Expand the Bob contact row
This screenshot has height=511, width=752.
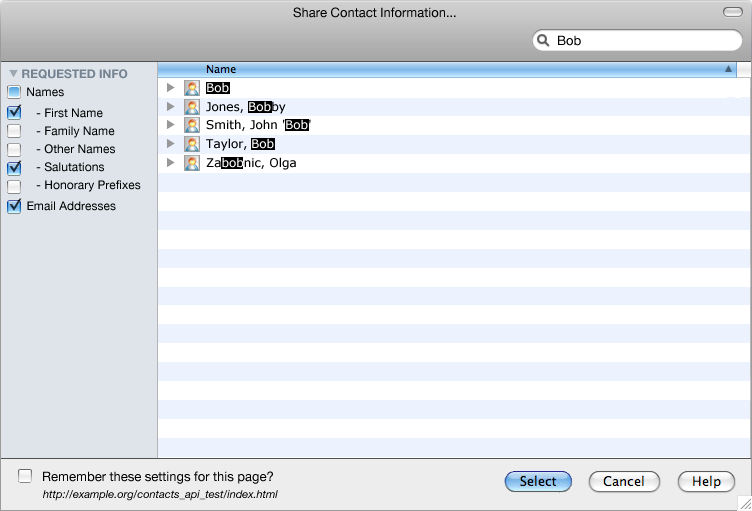[x=170, y=87]
